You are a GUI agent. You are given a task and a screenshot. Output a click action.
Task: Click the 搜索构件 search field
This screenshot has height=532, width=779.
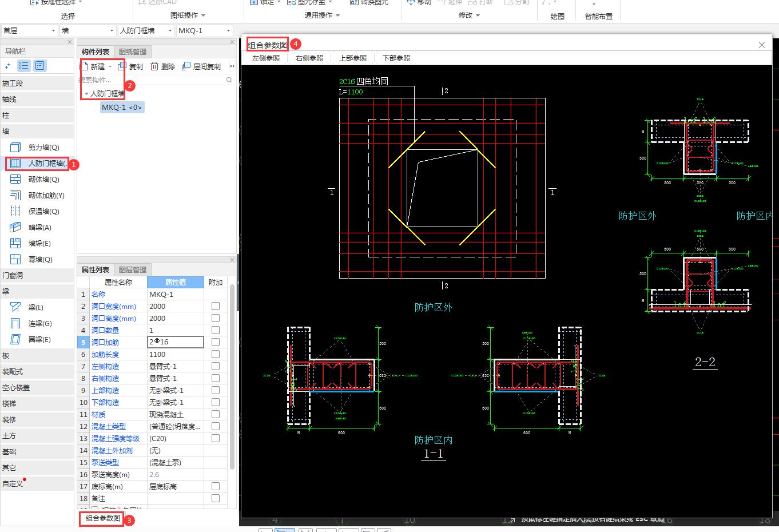[152, 80]
